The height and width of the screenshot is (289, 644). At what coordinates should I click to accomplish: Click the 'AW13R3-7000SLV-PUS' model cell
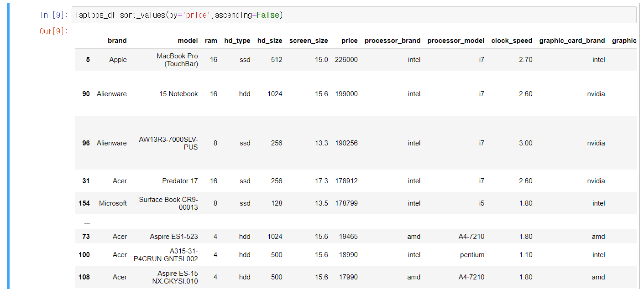[168, 143]
